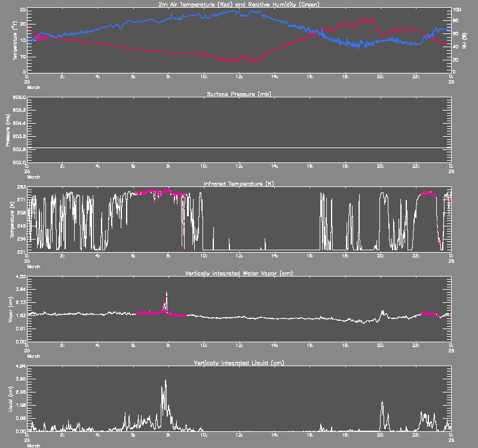
Task: Select the '803.6' pressure tick value
Action: tap(19, 136)
